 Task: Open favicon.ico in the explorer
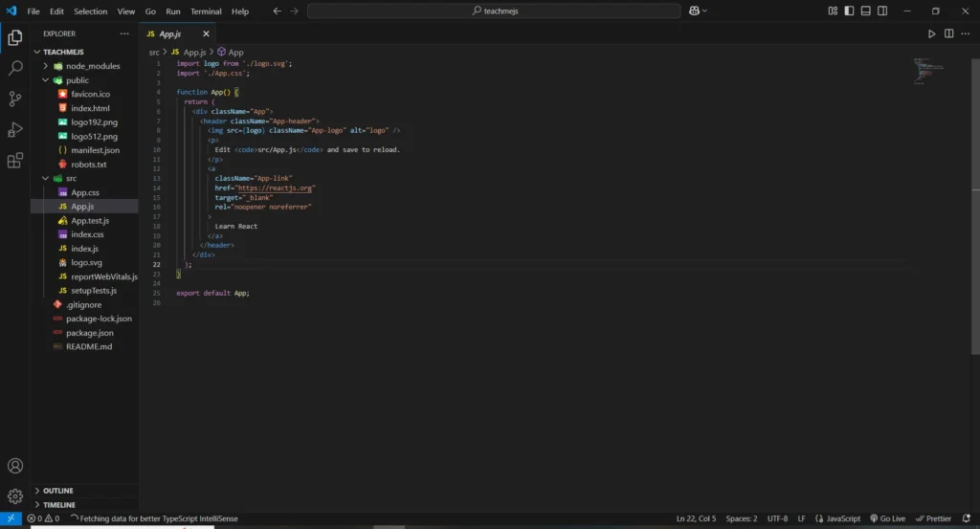pos(90,94)
